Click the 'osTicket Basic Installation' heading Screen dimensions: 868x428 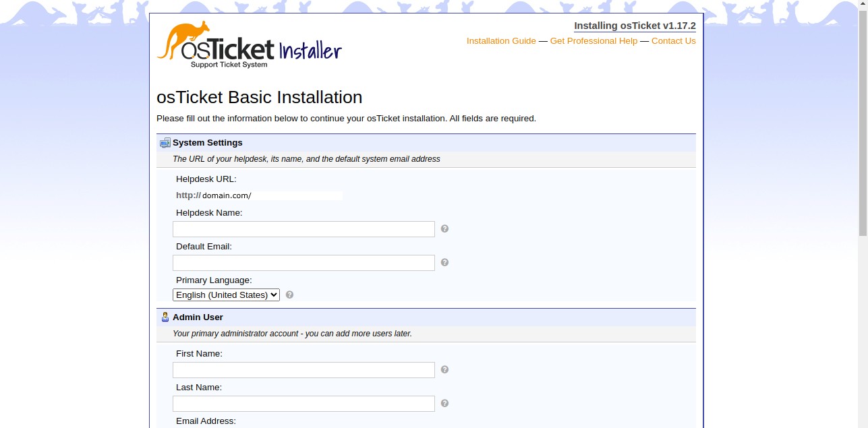(x=260, y=97)
